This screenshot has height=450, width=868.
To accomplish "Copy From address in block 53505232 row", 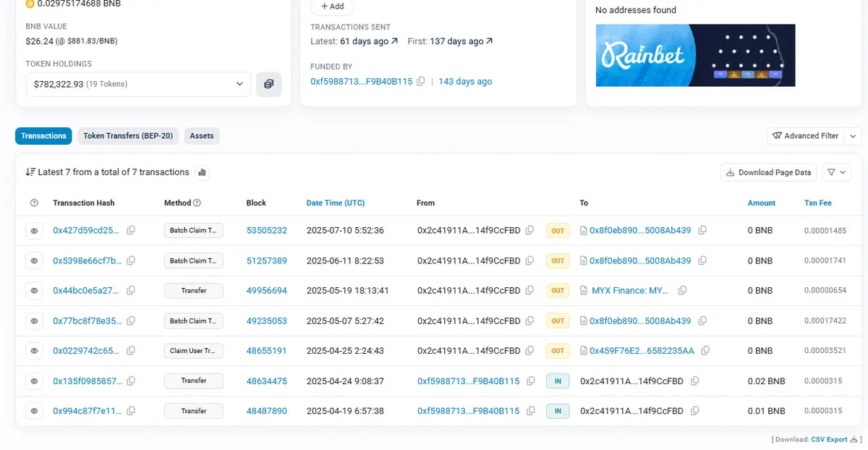I will (530, 231).
